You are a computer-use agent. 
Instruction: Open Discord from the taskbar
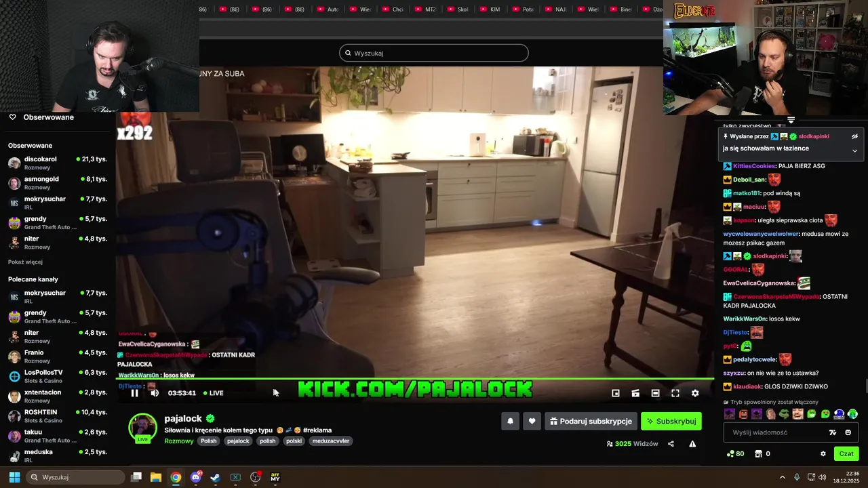196,477
